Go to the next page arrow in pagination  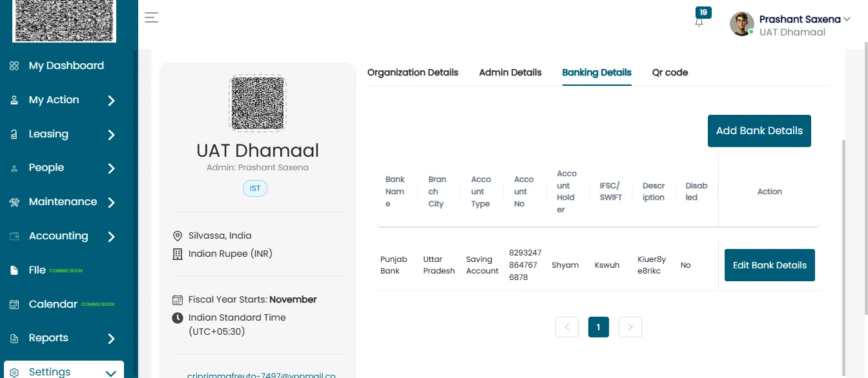[x=630, y=327]
